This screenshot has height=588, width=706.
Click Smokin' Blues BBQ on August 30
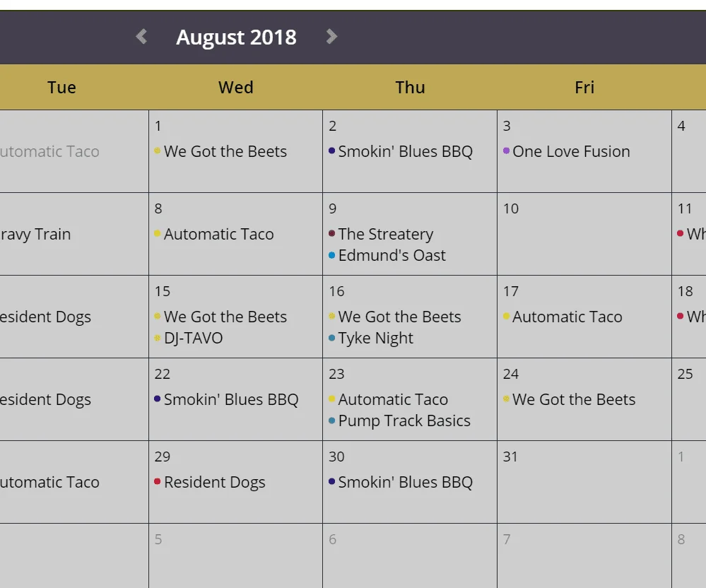(x=405, y=482)
